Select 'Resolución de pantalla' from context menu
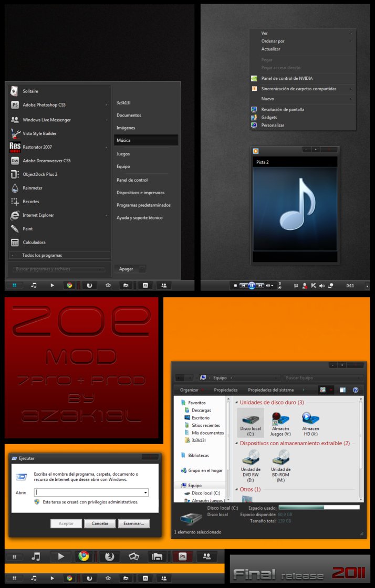Viewport: 375px width, 588px height. point(282,110)
